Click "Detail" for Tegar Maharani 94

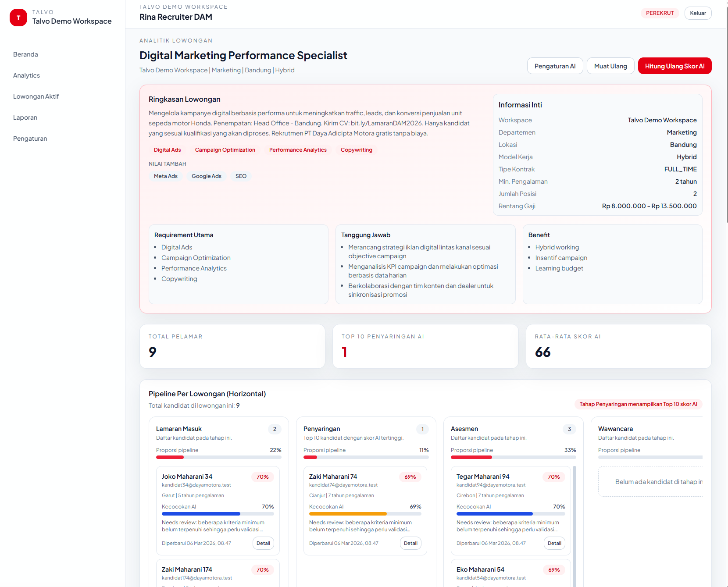pos(554,543)
